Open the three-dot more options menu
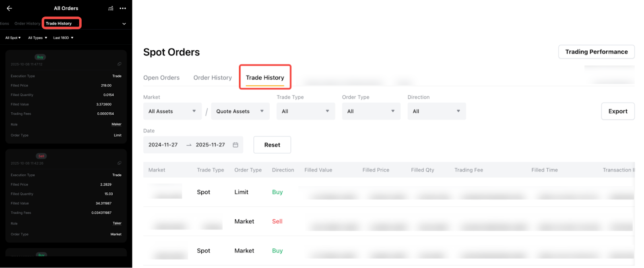 [123, 8]
